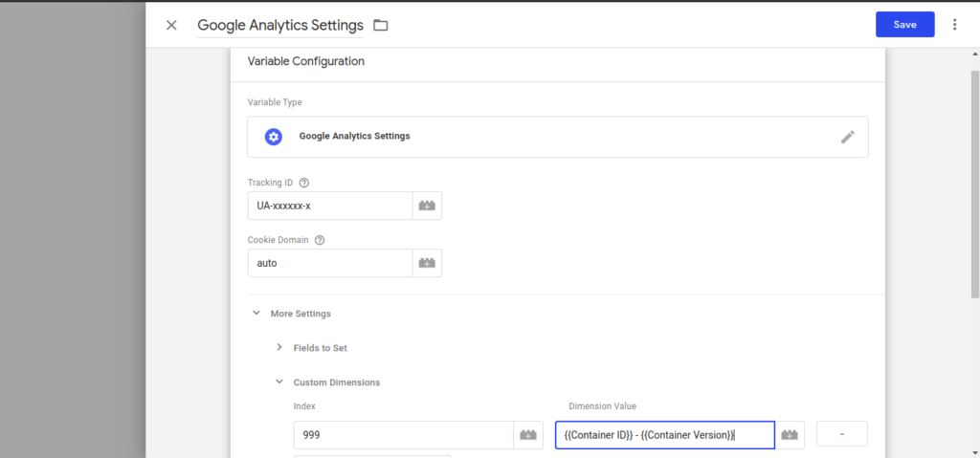
Task: Open the Cookie Domain help tooltip
Action: pyautogui.click(x=320, y=240)
